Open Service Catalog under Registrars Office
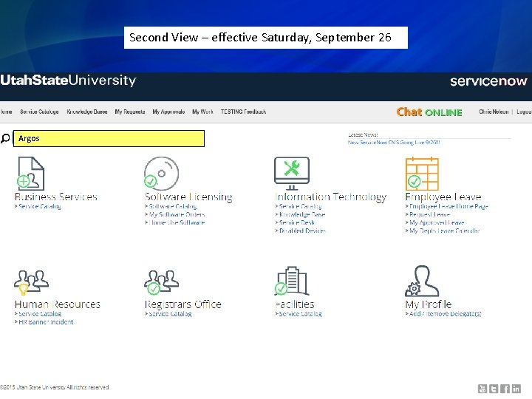Viewport: 532px width, 399px height. pos(170,314)
